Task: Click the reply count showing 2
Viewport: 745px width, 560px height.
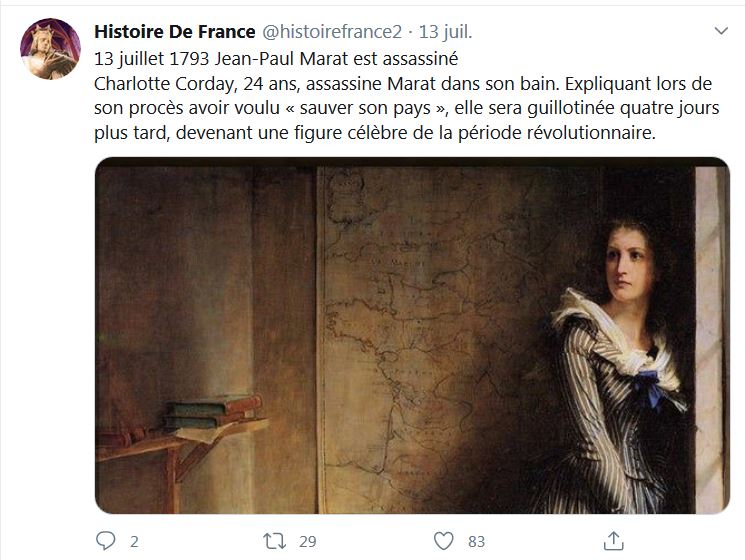Action: click(x=134, y=541)
